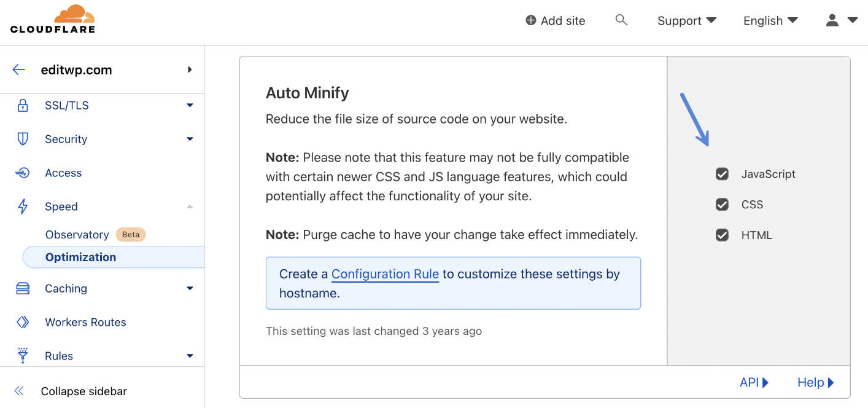Screen dimensions: 868x408
Task: Click the back arrow next to editwp.com
Action: pyautogui.click(x=18, y=69)
